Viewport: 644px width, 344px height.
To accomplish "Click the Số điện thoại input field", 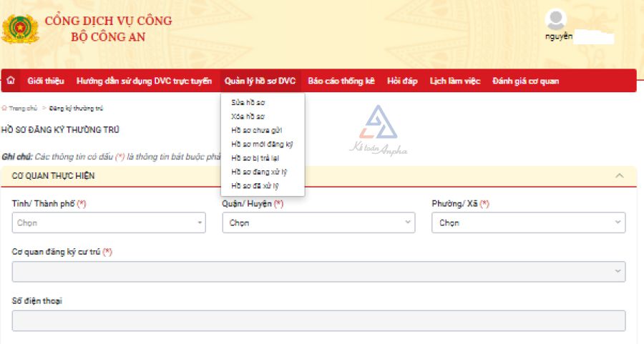I will point(318,320).
